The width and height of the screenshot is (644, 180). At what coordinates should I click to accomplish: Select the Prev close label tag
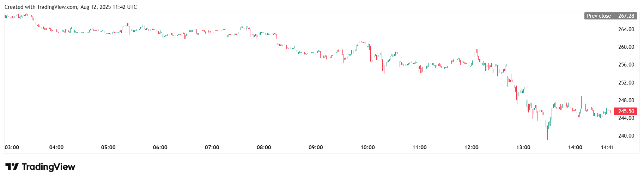[x=599, y=16]
